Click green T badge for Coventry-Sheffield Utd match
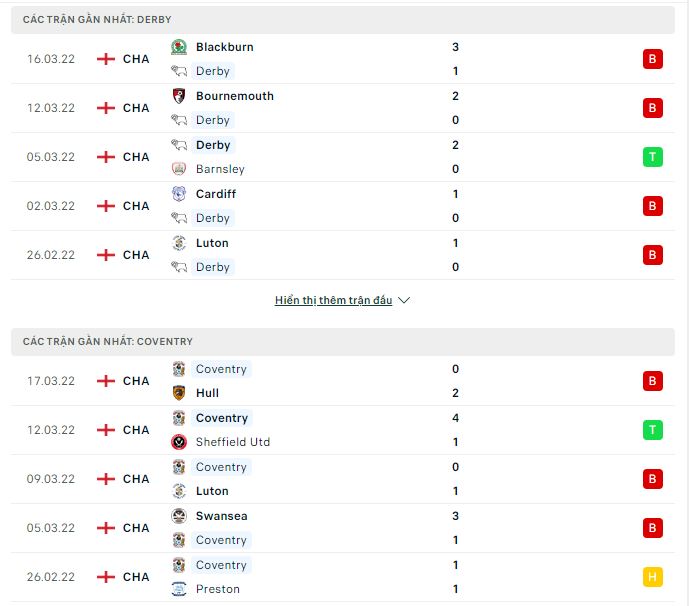The width and height of the screenshot is (689, 606). coord(653,430)
